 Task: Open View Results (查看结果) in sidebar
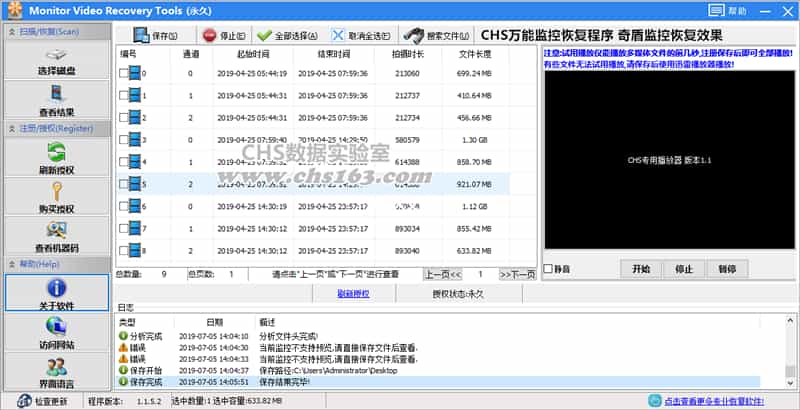click(57, 100)
